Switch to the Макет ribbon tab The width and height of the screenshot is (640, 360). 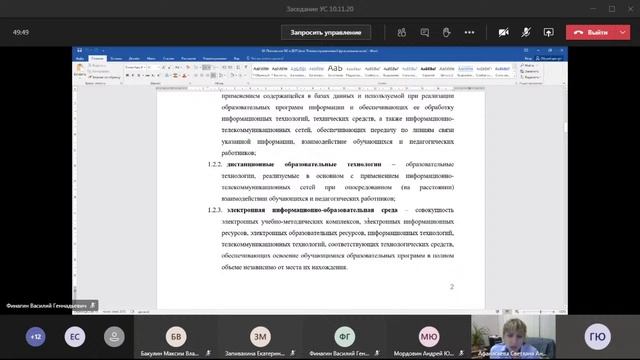[x=151, y=58]
